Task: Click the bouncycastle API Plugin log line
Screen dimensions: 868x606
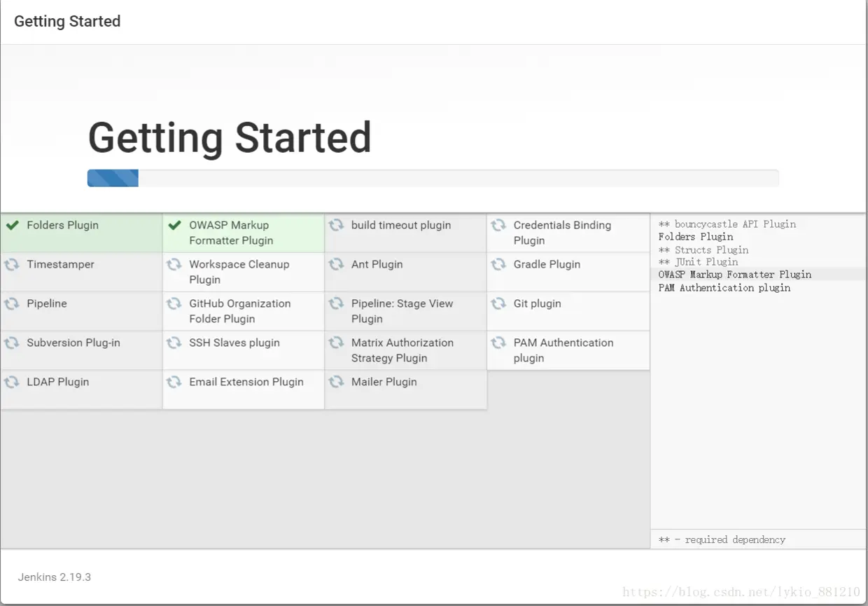Action: click(727, 224)
